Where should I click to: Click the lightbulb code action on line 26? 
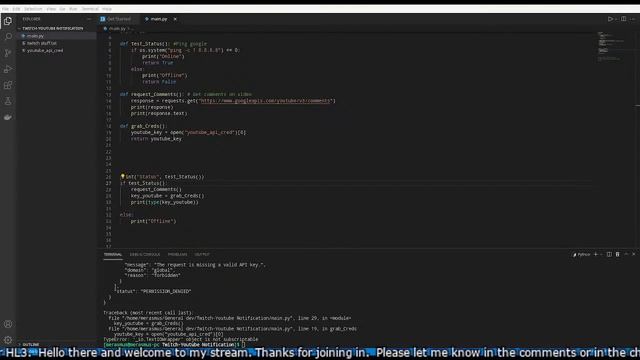[x=122, y=176]
